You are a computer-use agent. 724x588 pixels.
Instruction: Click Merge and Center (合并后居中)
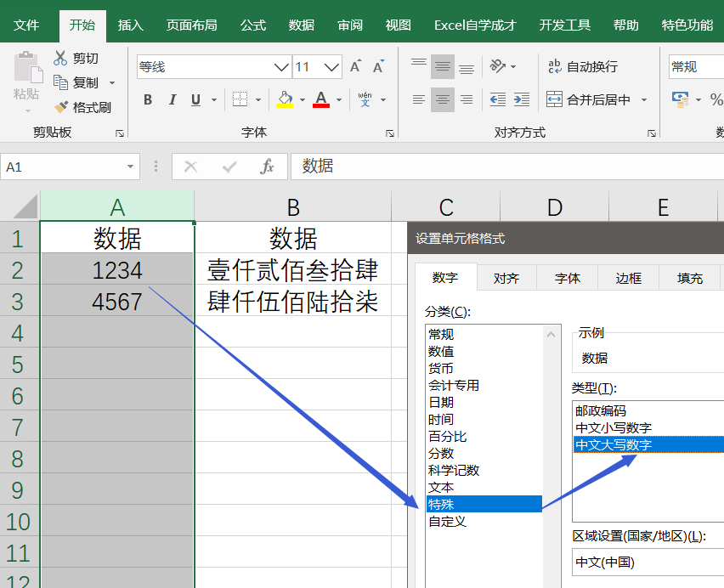click(x=589, y=99)
